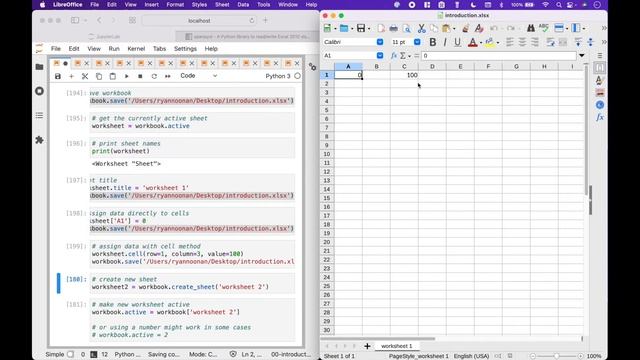Toggle print preview in Calc
The height and width of the screenshot is (360, 640).
coord(407,28)
